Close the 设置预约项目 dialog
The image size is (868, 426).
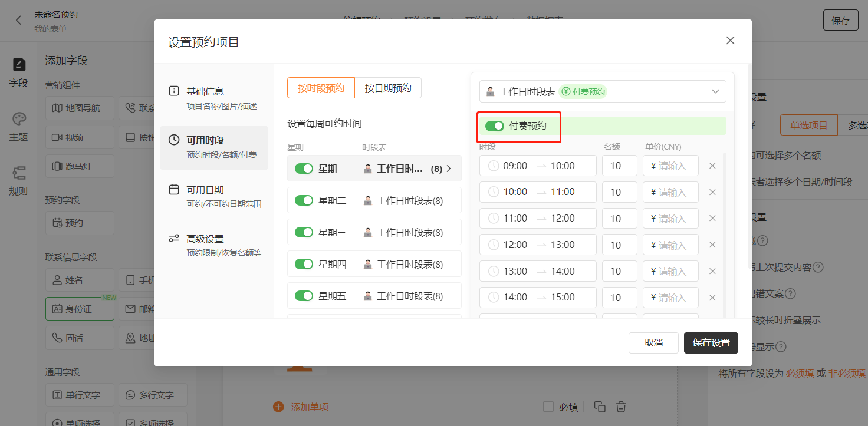point(730,41)
